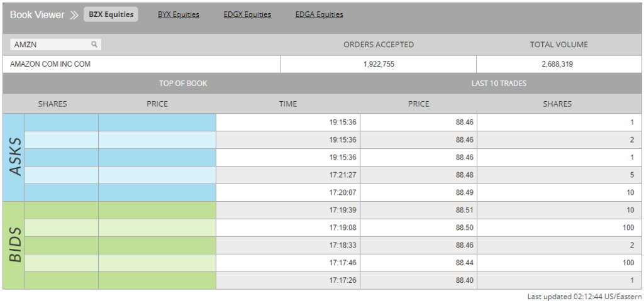The image size is (644, 301).
Task: Click the Total Volume value 2,688,319
Action: pos(557,64)
